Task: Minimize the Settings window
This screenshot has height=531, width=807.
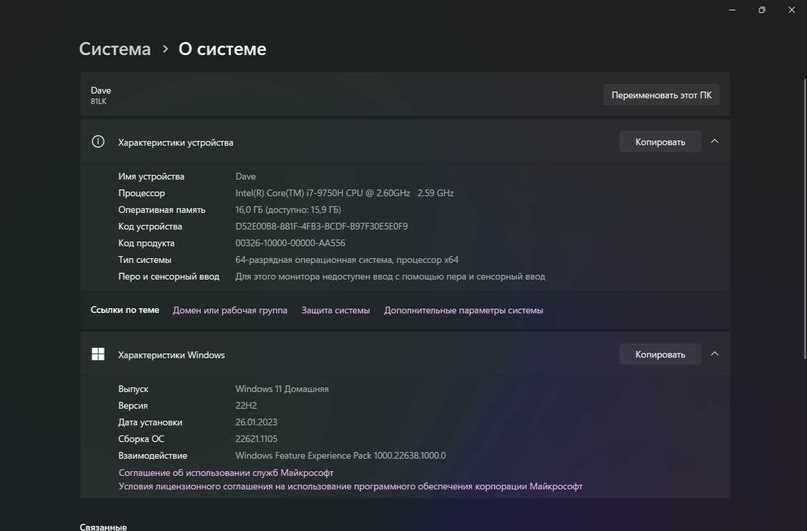Action: pos(732,10)
